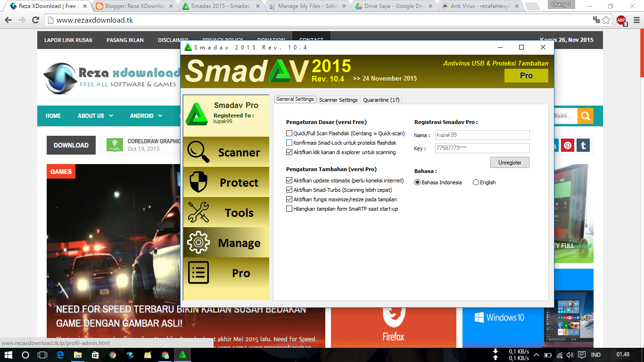Open the Store icon on the taskbar
The height and width of the screenshot is (362, 644).
point(95,355)
